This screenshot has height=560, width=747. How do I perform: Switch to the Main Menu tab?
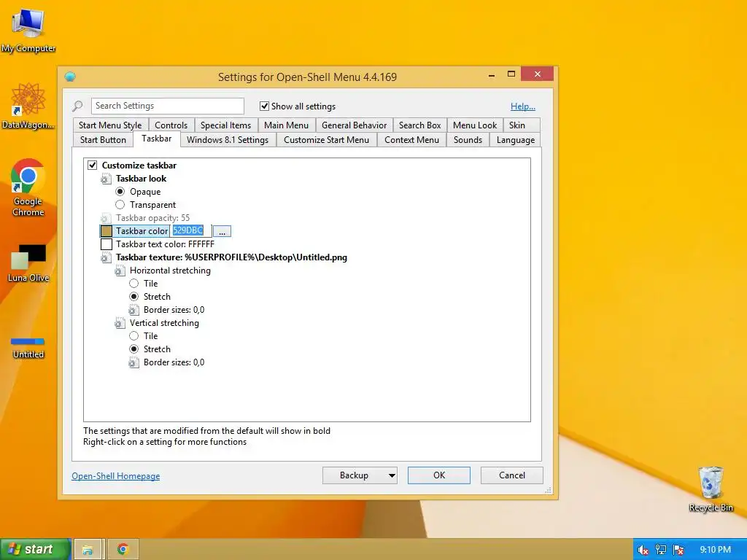click(x=286, y=125)
